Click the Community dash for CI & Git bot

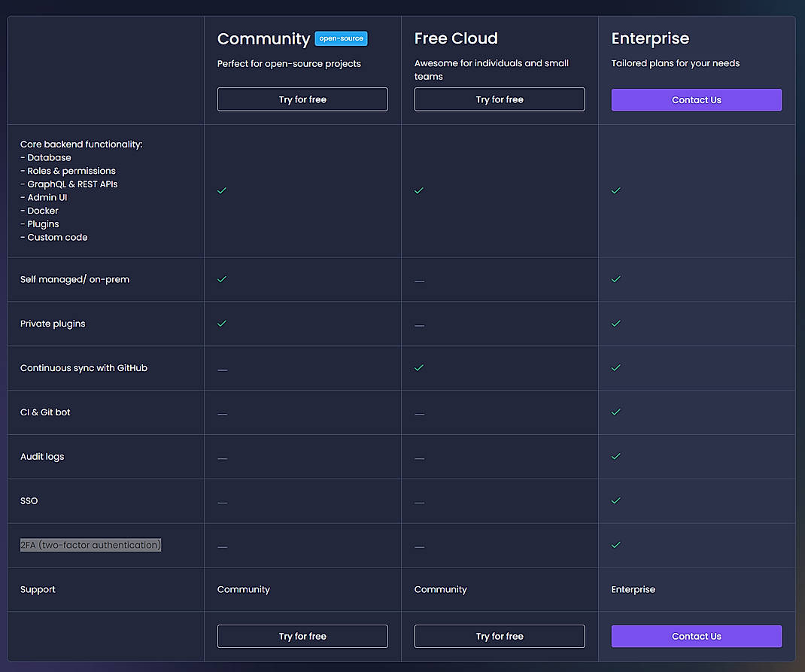click(222, 414)
